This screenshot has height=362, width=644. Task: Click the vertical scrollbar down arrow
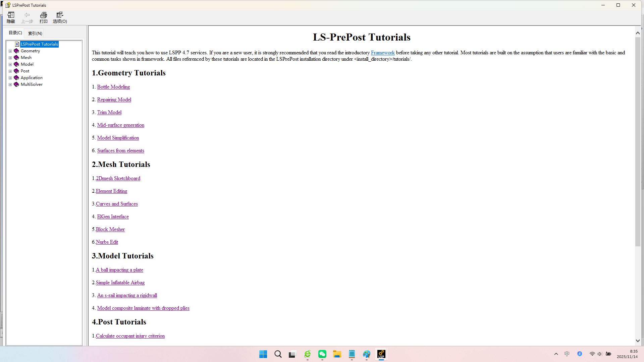click(638, 341)
